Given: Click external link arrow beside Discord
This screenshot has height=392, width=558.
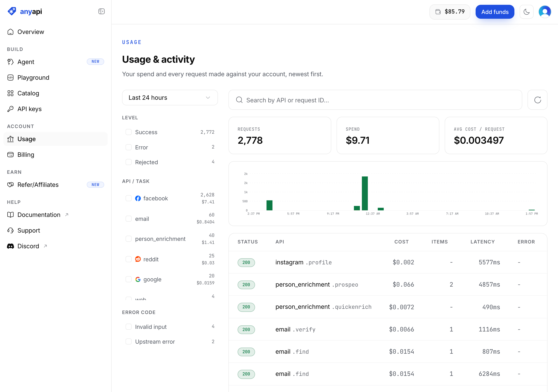Looking at the screenshot, I should point(45,246).
